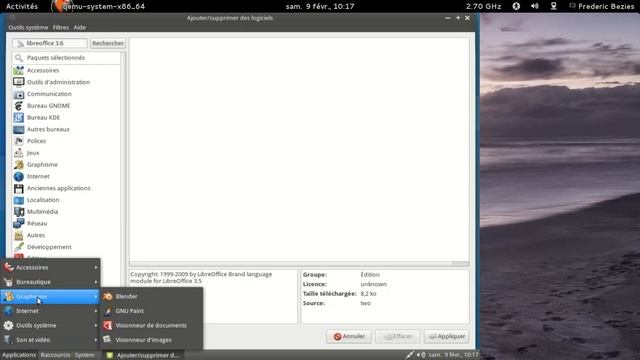Image resolution: width=640 pixels, height=360 pixels.
Task: Click the network icon in top panel
Action: coord(553,6)
